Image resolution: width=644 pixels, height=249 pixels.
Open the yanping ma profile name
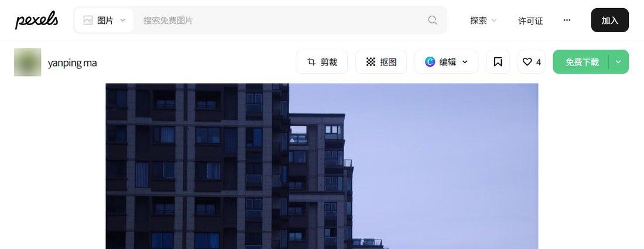[72, 63]
